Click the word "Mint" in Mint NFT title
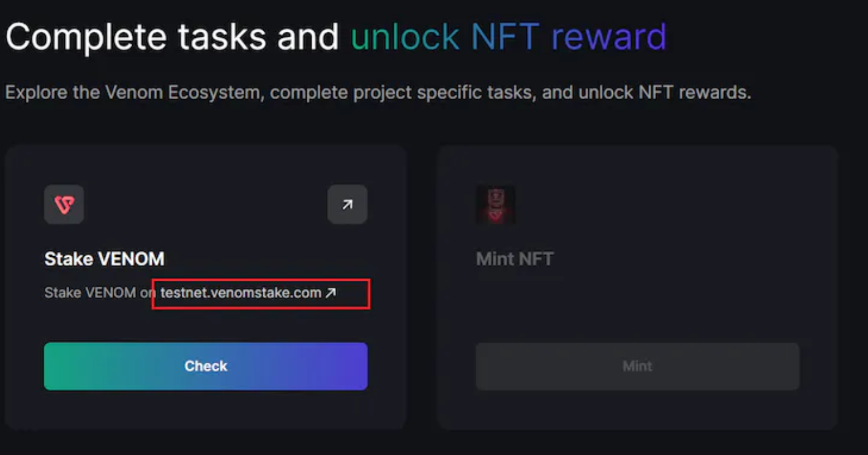This screenshot has width=868, height=455. (494, 259)
